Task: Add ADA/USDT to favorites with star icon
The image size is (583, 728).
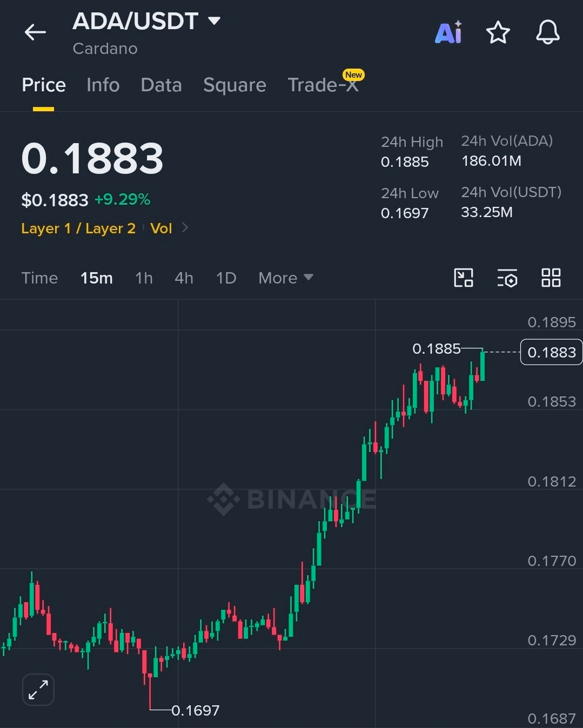Action: (498, 32)
